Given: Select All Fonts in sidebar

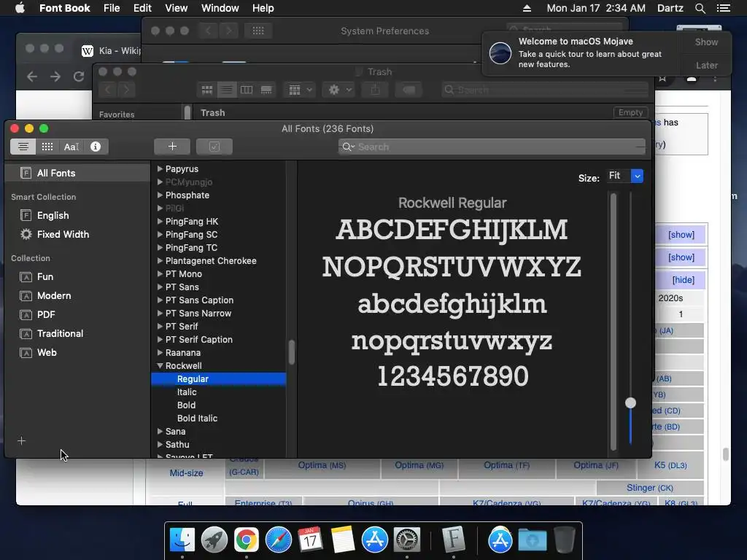Looking at the screenshot, I should pos(77,173).
